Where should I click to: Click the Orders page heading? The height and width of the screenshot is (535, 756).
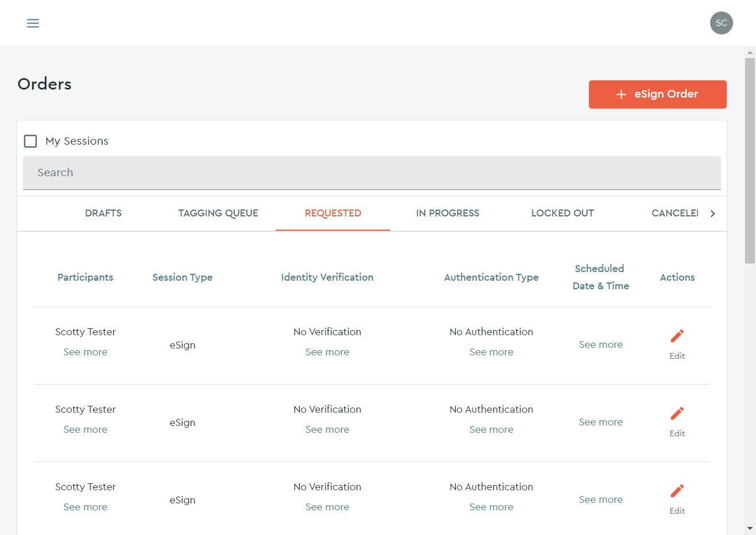(45, 84)
